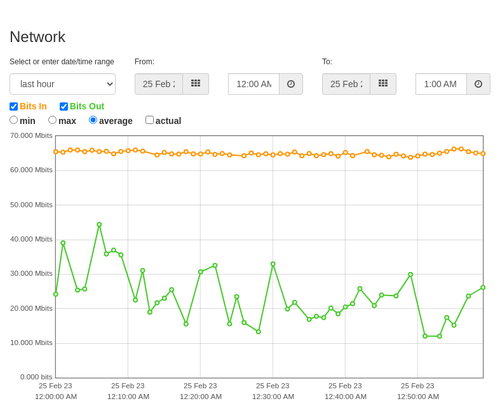Click the 70.000 Mbits axis label
Screen dimensions: 500x403
click(x=31, y=135)
